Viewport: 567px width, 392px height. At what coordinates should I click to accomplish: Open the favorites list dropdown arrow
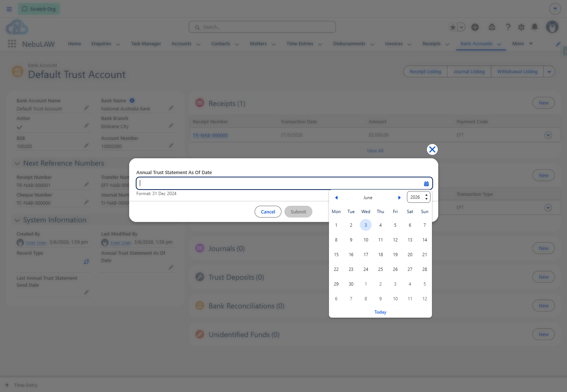[461, 27]
